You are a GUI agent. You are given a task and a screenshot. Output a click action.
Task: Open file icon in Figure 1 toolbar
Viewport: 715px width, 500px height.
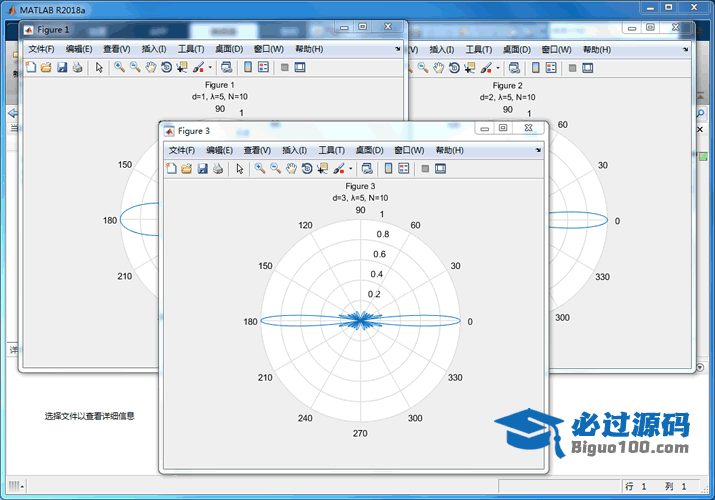pyautogui.click(x=46, y=67)
